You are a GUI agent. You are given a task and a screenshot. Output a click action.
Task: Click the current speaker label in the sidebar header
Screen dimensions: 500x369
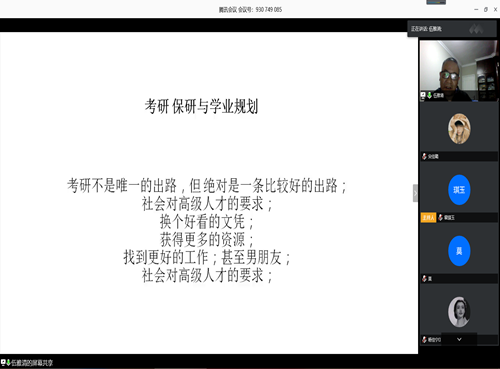(426, 29)
